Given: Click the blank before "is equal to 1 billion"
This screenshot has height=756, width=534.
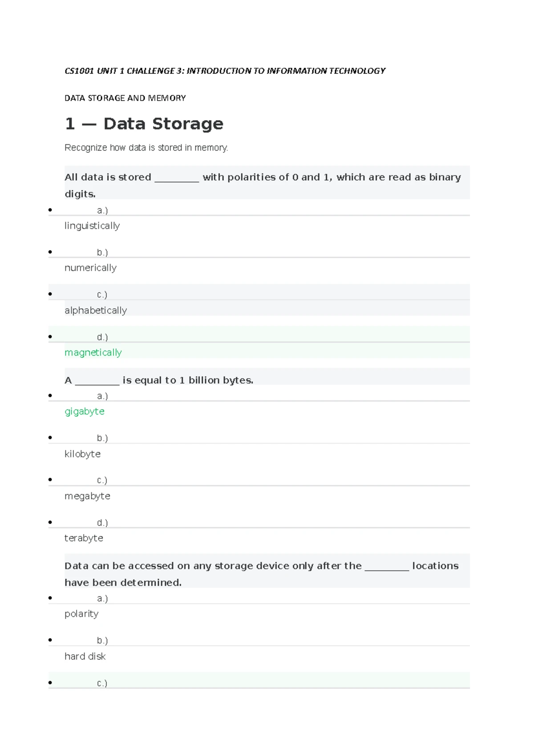Looking at the screenshot, I should [x=97, y=381].
